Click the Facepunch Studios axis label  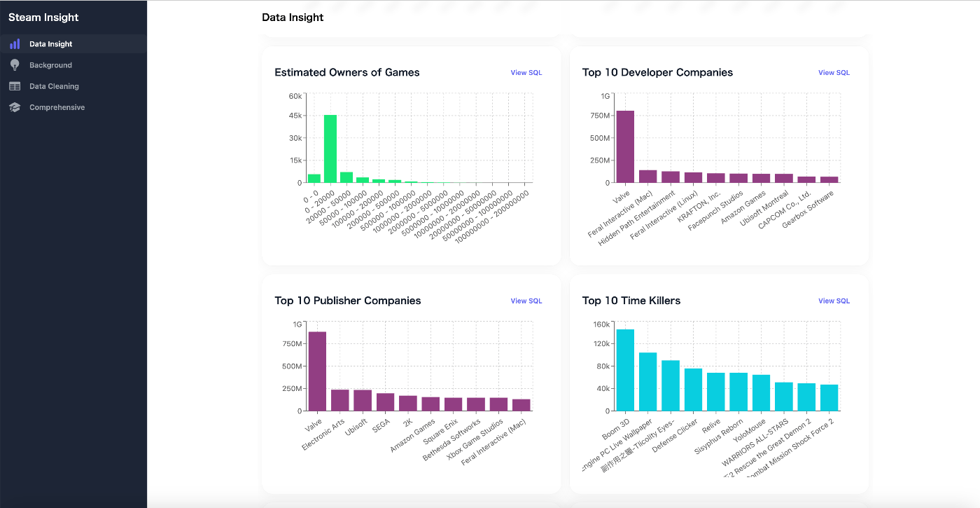pos(716,210)
